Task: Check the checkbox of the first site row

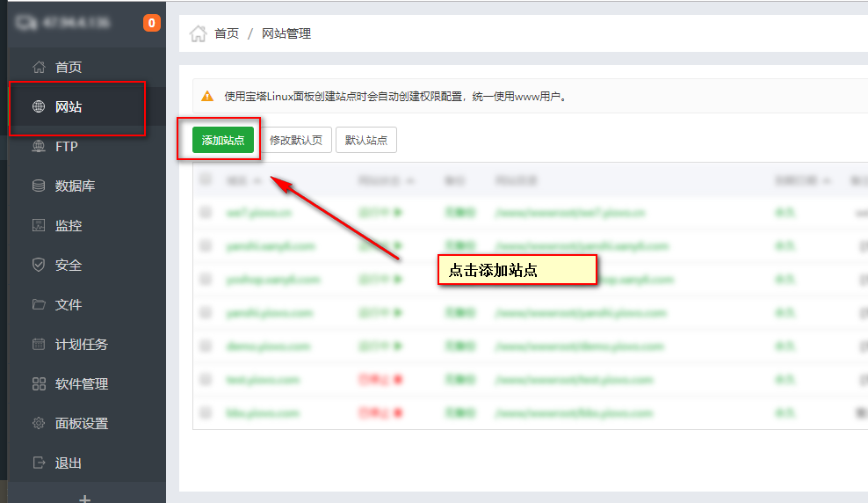Action: coord(206,212)
